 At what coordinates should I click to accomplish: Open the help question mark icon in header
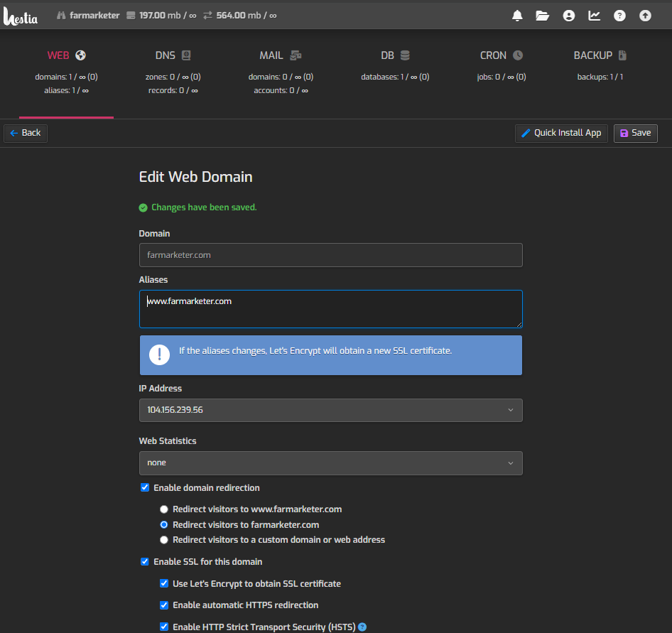coord(619,16)
